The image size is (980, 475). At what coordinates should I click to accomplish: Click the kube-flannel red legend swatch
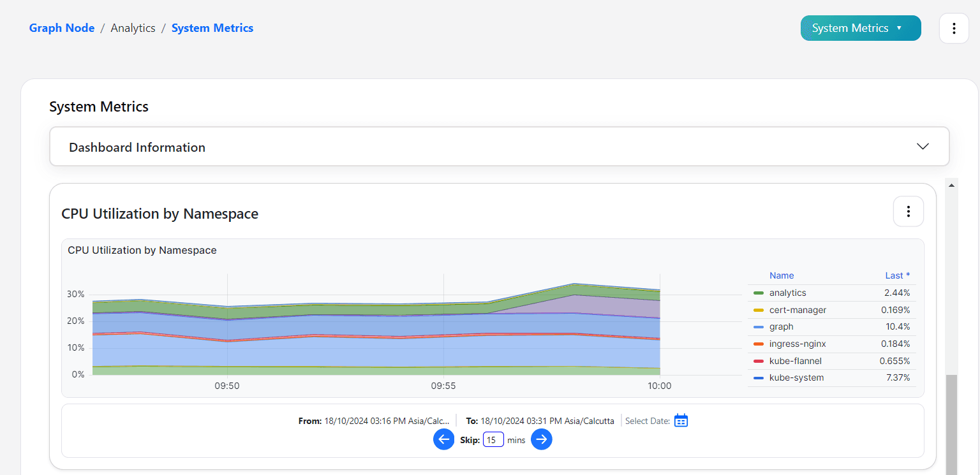click(x=759, y=361)
